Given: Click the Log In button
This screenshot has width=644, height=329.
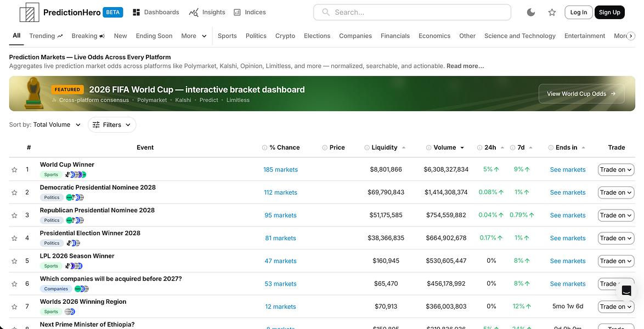Looking at the screenshot, I should point(579,12).
